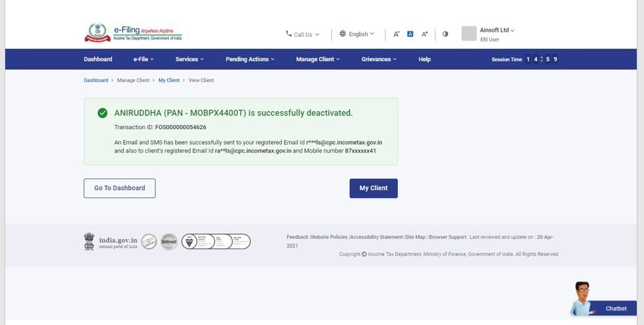Open the Services menu

tap(189, 59)
